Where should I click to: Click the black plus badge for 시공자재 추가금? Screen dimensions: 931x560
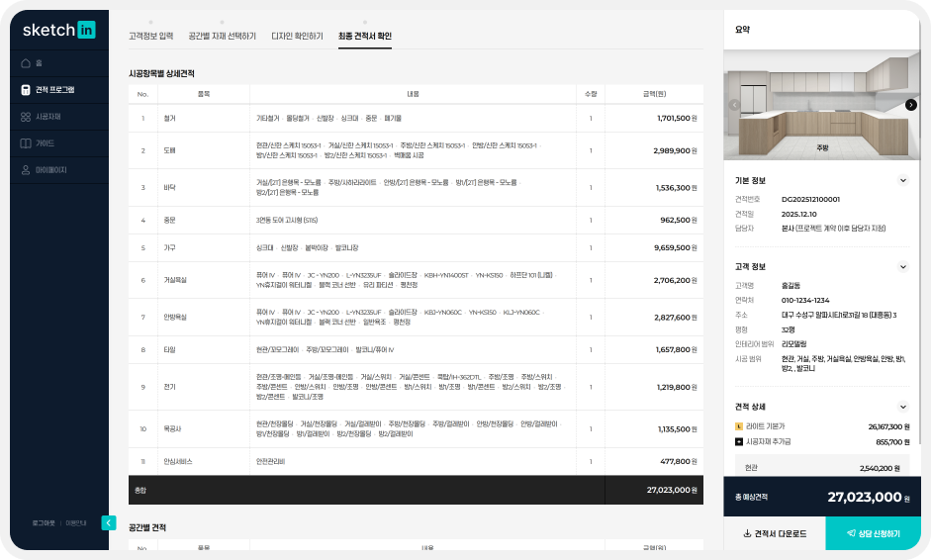tap(739, 442)
